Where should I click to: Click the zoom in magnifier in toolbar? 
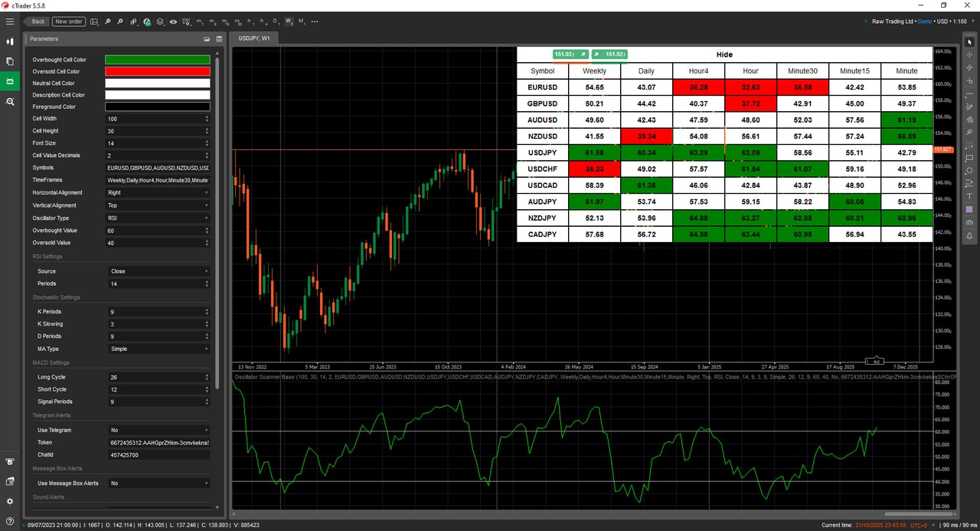click(107, 21)
